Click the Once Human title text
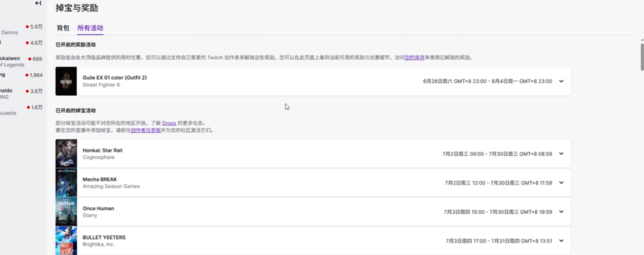Viewport: 644px width, 255px height. [x=98, y=208]
